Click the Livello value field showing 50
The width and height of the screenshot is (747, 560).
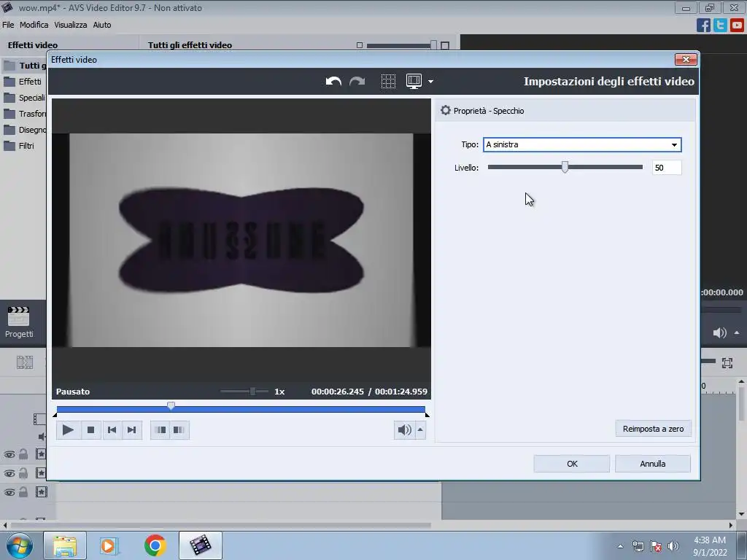click(x=667, y=168)
